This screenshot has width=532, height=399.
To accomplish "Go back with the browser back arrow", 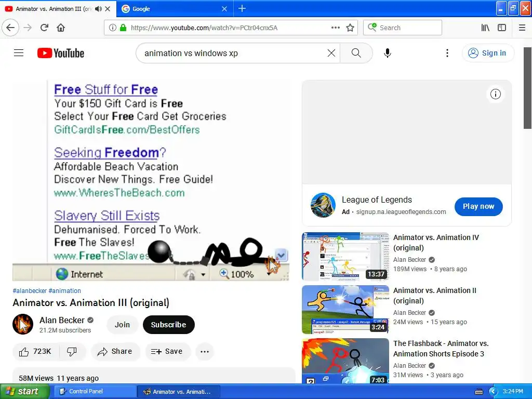I will tap(10, 28).
